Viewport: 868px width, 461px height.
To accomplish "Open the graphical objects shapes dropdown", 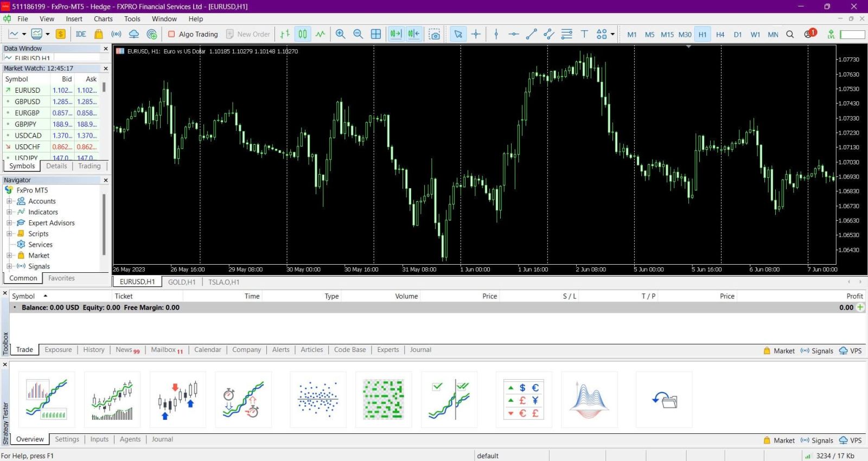I will [612, 34].
